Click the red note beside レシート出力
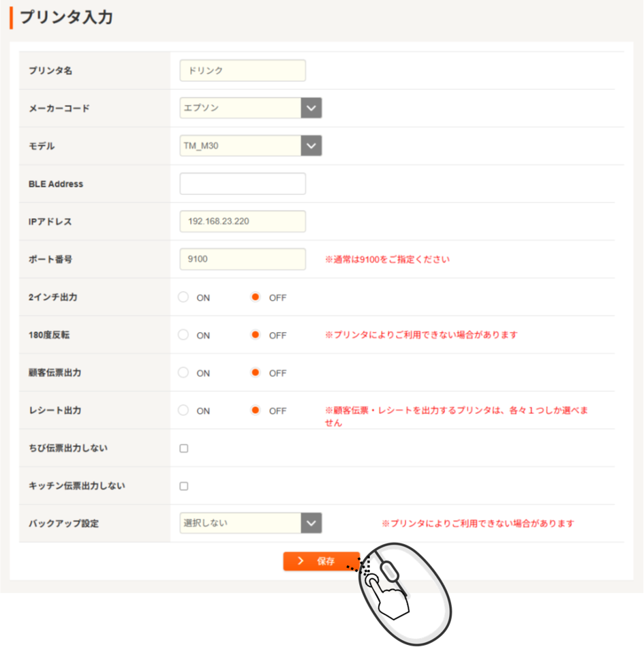 (457, 417)
